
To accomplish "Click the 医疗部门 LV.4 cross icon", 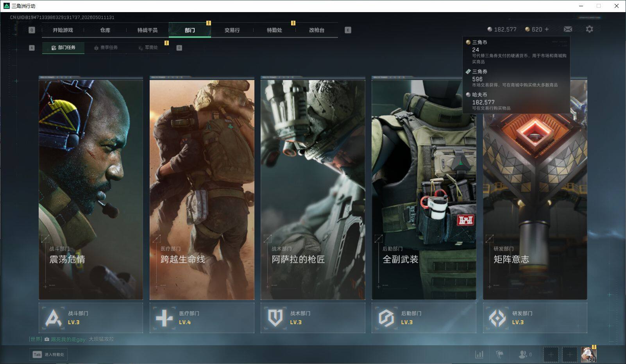I will (x=164, y=318).
